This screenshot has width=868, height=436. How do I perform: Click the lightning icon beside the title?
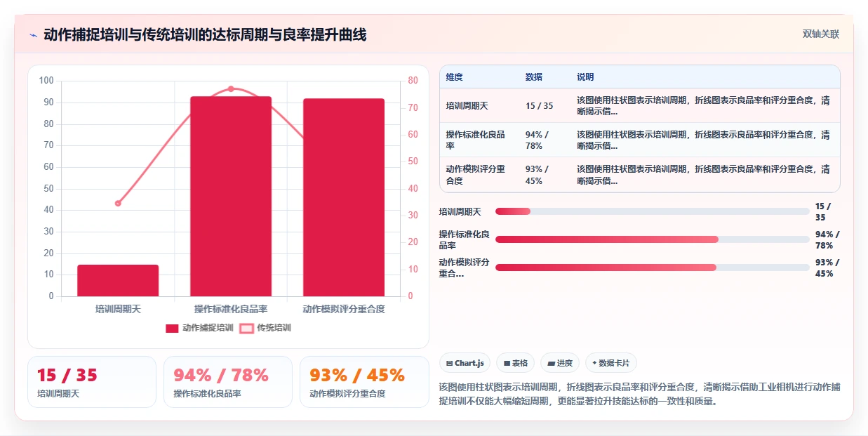click(34, 35)
